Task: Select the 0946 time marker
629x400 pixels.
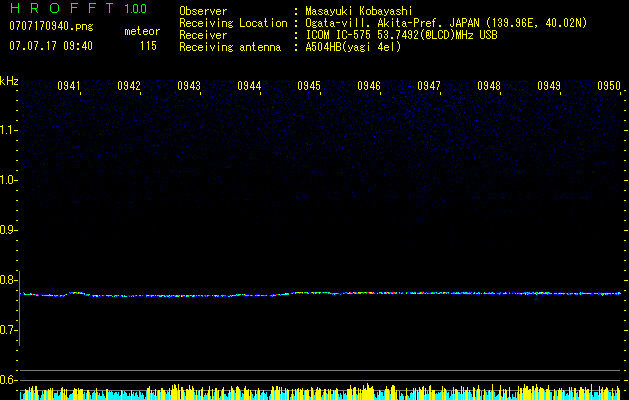Action: tap(369, 86)
